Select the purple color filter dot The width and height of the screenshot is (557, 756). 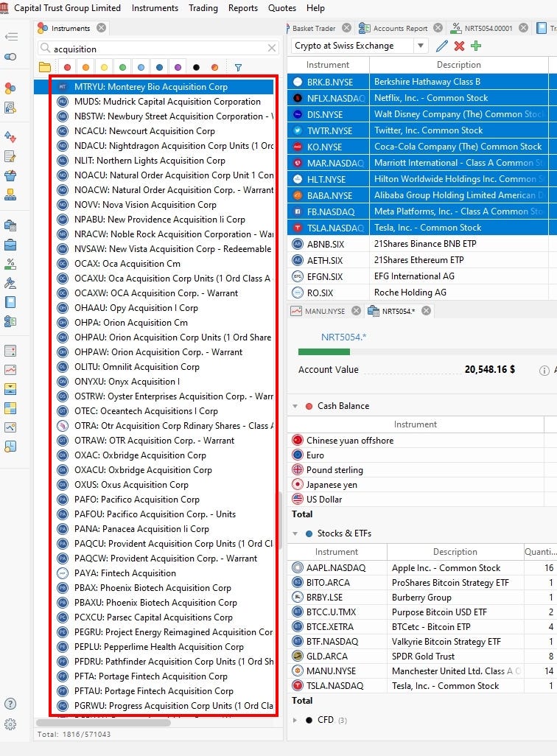(x=178, y=68)
